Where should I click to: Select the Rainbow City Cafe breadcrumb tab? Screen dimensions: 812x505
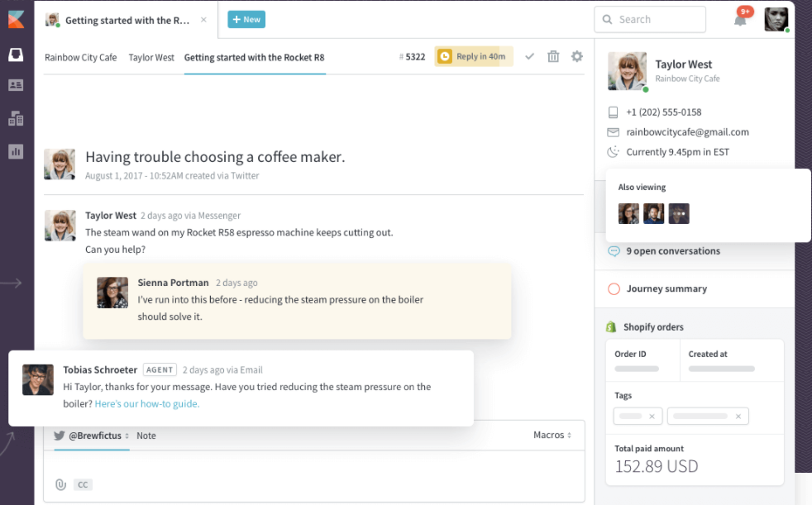[80, 58]
